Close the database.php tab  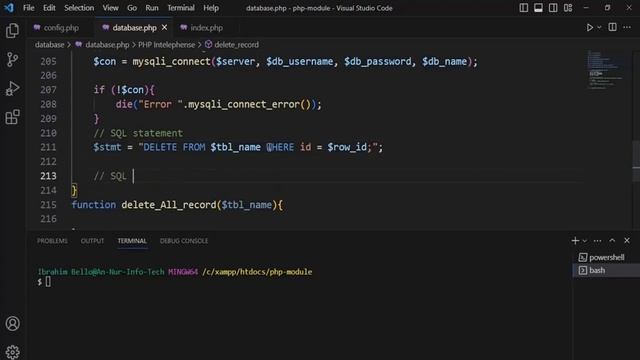point(164,27)
